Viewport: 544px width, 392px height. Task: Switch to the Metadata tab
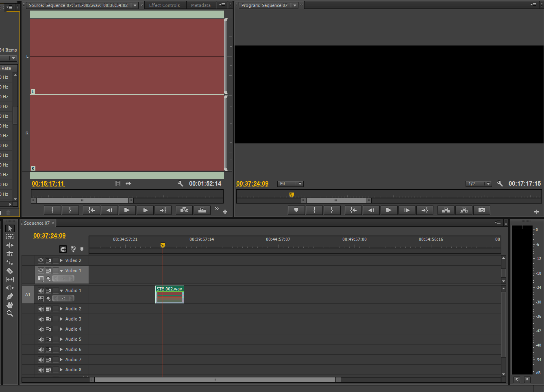point(201,5)
